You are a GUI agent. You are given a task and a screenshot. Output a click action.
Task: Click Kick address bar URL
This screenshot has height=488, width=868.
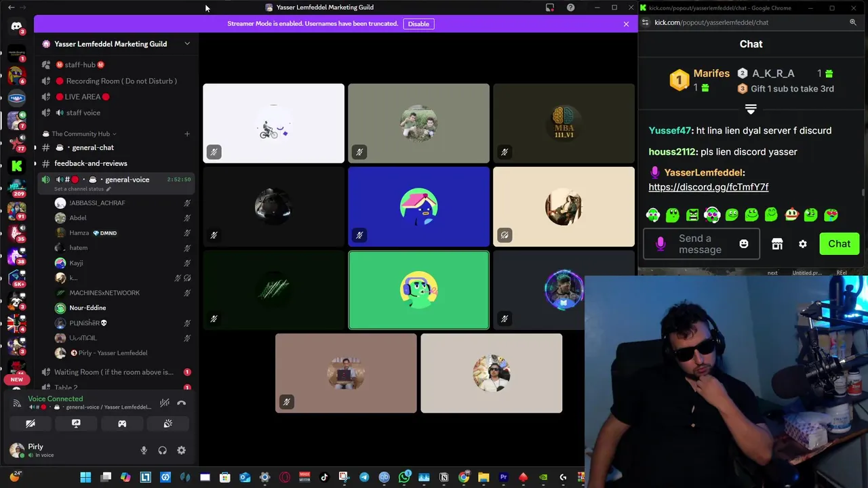(x=711, y=22)
